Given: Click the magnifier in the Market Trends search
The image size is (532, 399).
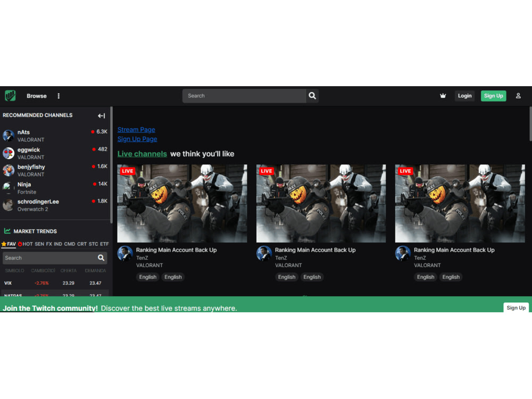Looking at the screenshot, I should [x=101, y=258].
